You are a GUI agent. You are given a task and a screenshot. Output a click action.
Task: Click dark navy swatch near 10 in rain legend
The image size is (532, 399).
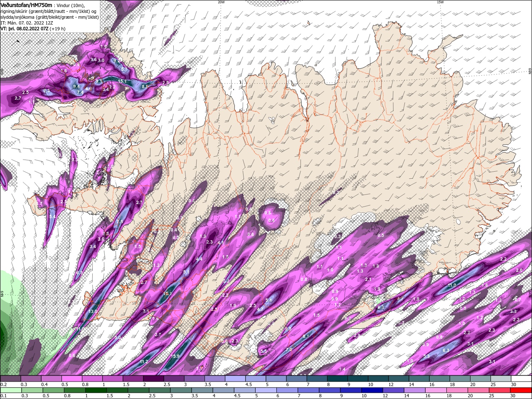tap(371, 390)
